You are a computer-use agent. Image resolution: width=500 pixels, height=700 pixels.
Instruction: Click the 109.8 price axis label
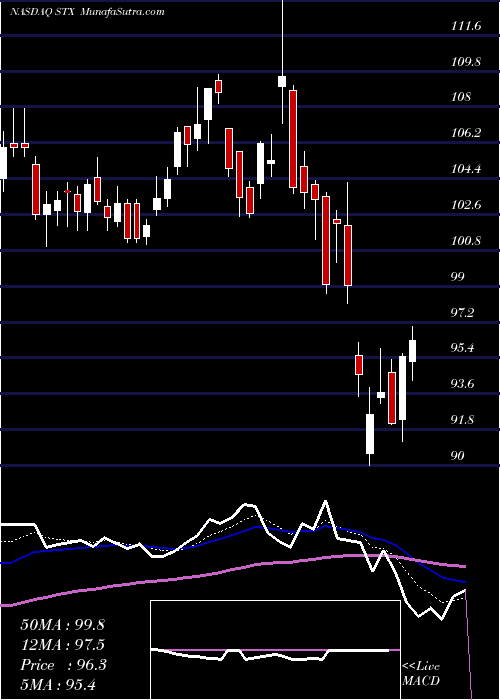(x=466, y=62)
